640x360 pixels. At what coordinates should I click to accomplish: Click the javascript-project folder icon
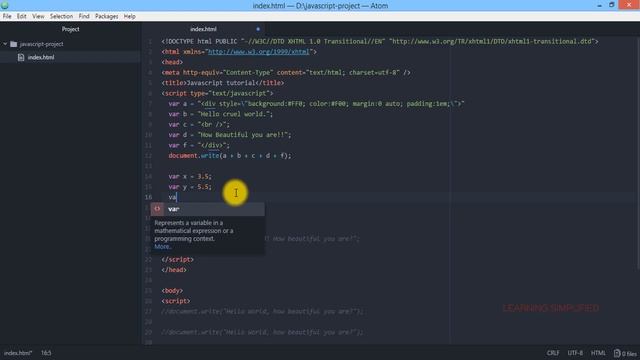tap(13, 44)
